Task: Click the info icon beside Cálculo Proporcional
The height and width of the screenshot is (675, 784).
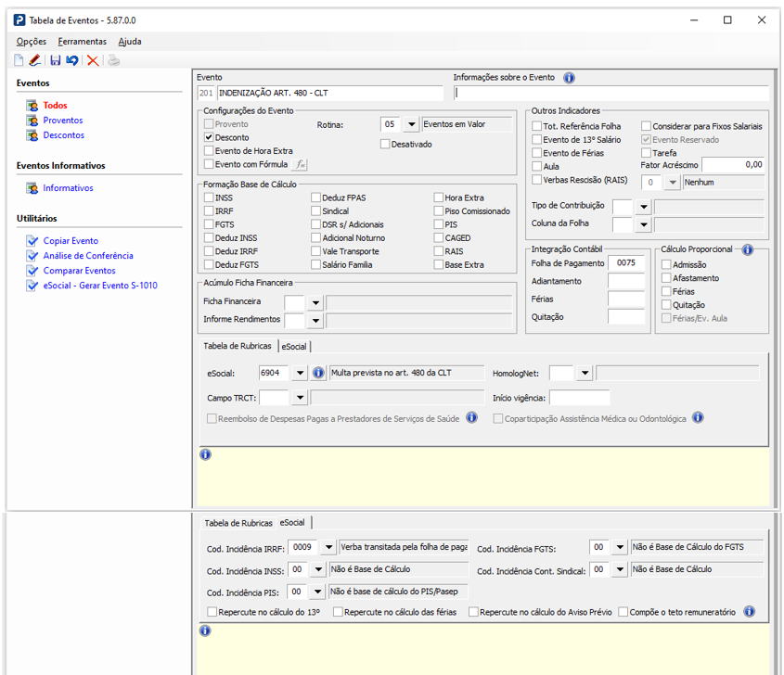Action: (748, 249)
